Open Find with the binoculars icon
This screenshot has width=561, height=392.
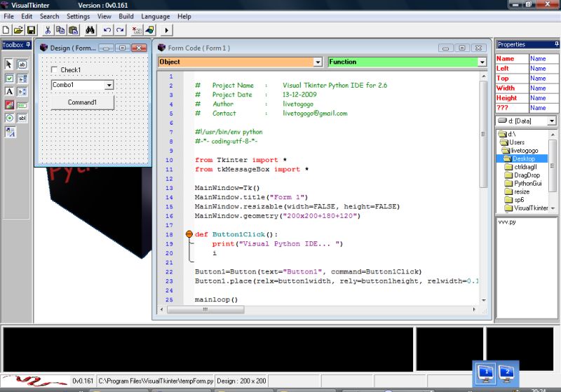pyautogui.click(x=90, y=30)
